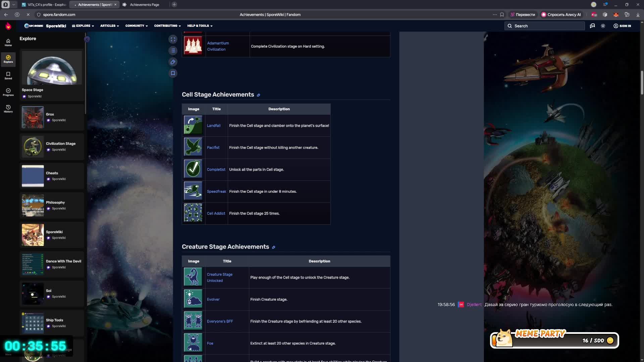Bookmark the page in the address bar
This screenshot has height=362, width=644.
coord(502,15)
